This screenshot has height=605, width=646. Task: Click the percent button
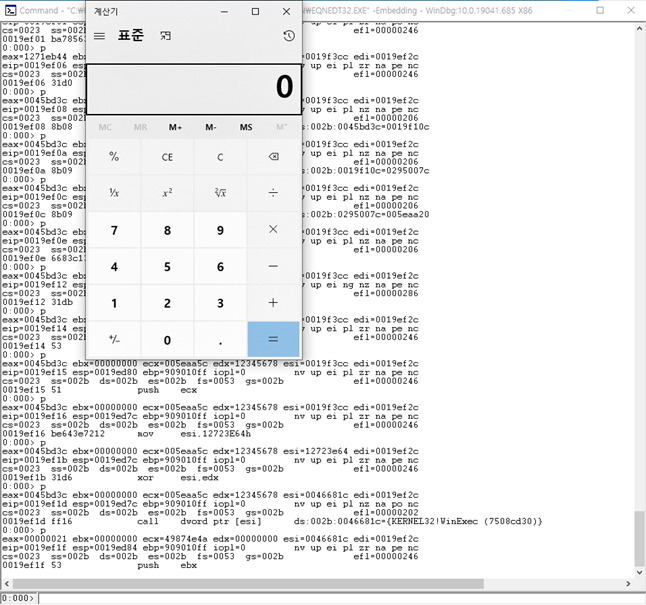pyautogui.click(x=114, y=157)
